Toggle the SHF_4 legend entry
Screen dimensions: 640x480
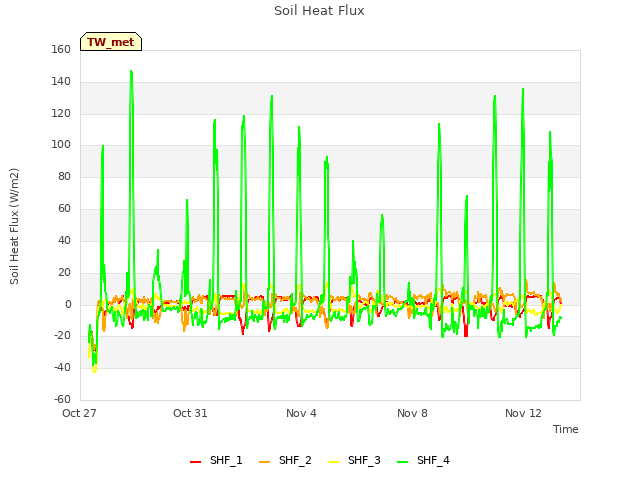click(423, 460)
